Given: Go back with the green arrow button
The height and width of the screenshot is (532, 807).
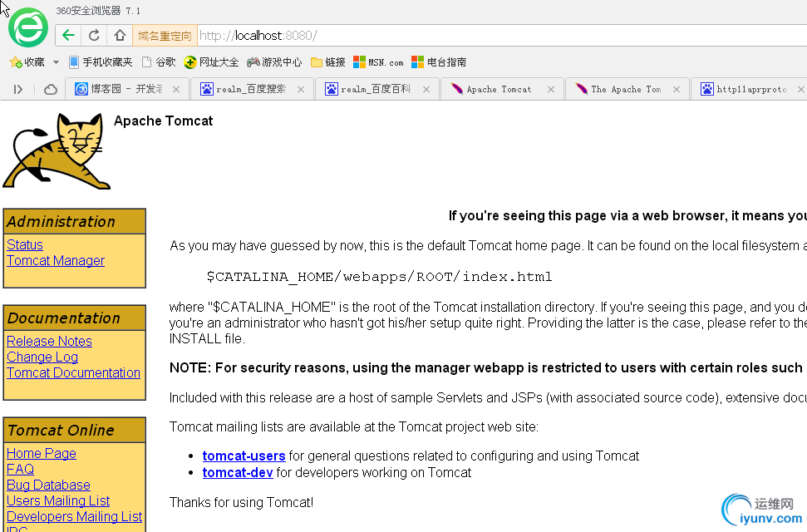Looking at the screenshot, I should click(x=68, y=36).
